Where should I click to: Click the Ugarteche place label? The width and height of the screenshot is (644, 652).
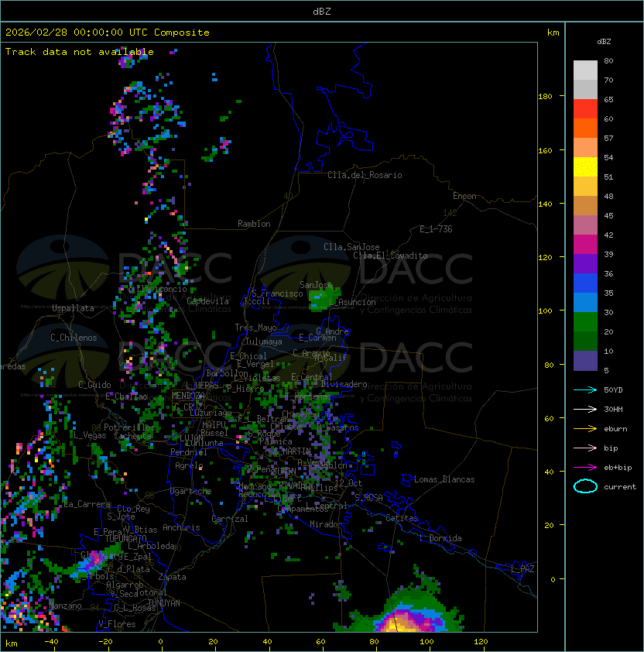click(x=191, y=491)
